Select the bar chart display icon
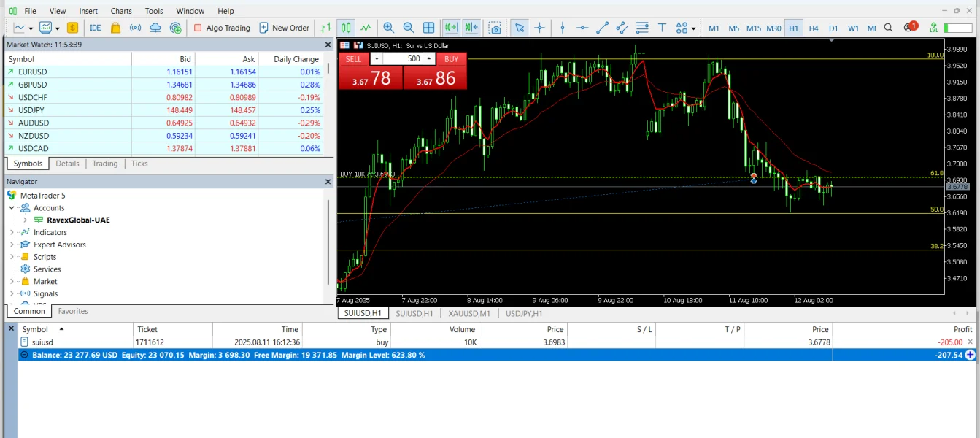Screen dimensions: 980x438 click(326, 28)
